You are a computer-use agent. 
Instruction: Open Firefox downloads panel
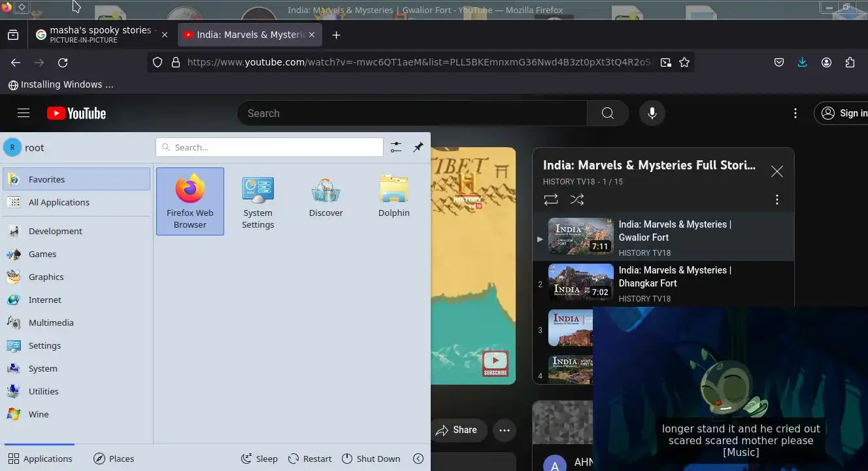tap(803, 62)
